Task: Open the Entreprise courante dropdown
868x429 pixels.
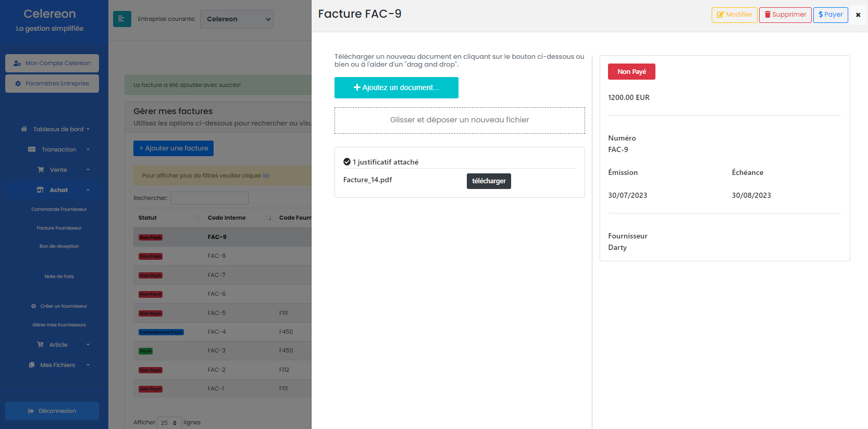Action: [237, 19]
